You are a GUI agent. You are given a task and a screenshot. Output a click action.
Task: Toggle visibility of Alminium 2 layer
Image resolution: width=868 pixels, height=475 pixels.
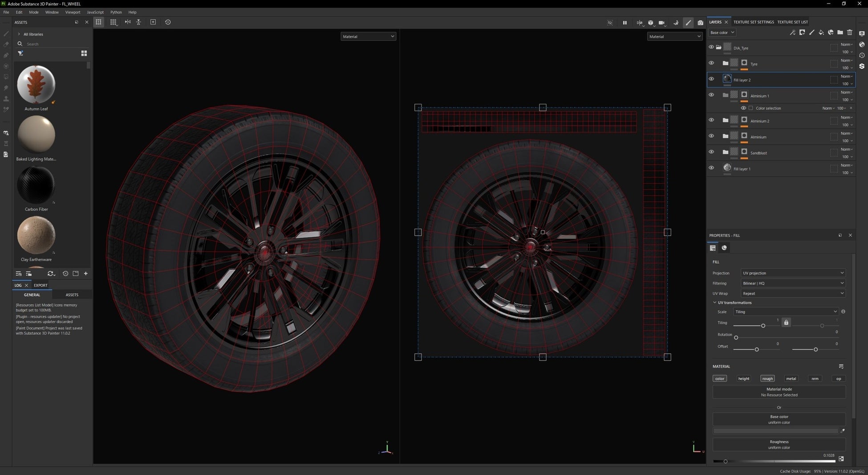(711, 120)
